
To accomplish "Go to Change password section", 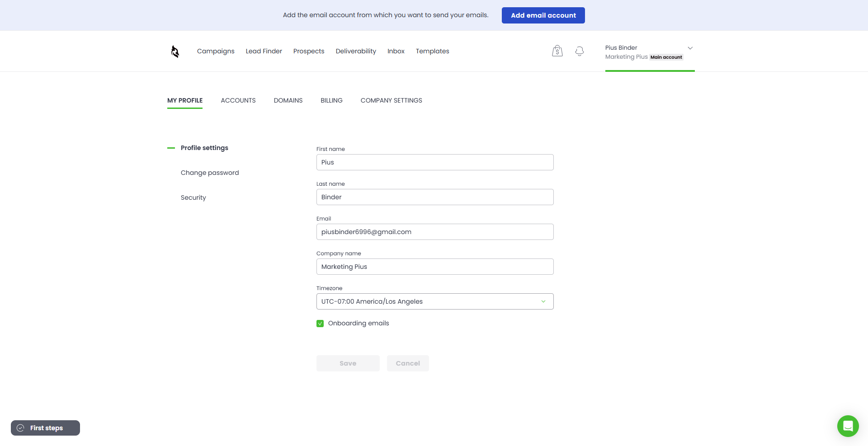I will pos(210,173).
